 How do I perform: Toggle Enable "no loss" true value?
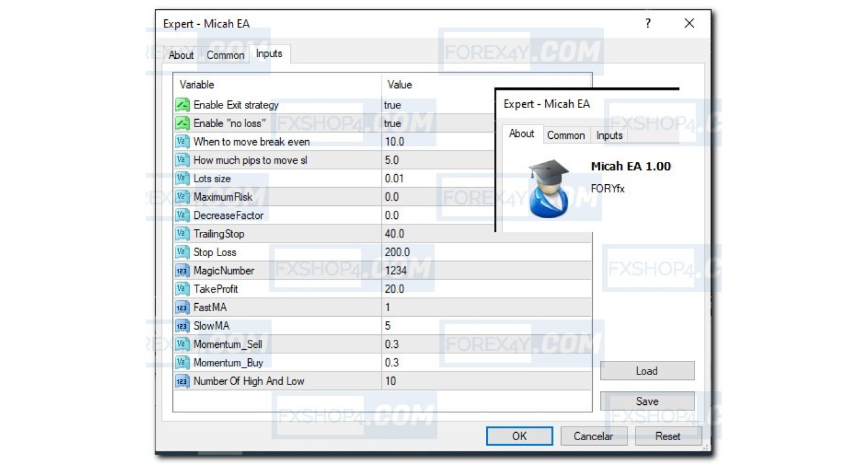click(x=392, y=123)
